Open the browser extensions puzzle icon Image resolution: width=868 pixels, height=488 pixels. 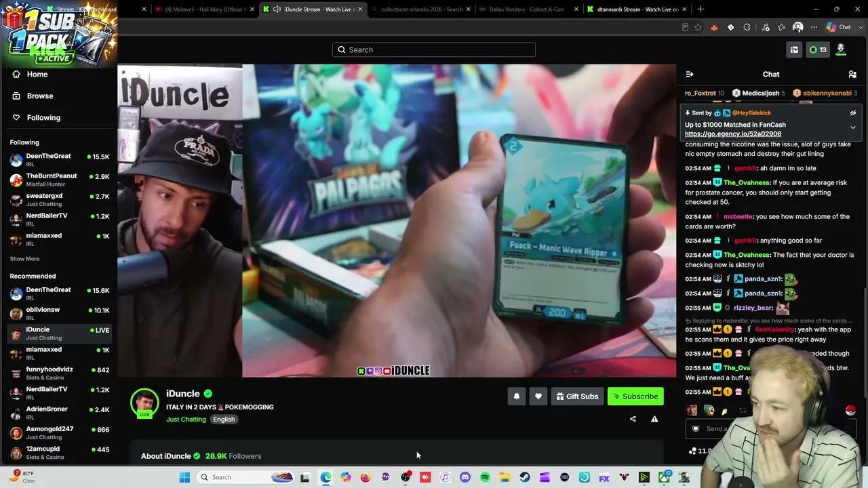click(747, 27)
